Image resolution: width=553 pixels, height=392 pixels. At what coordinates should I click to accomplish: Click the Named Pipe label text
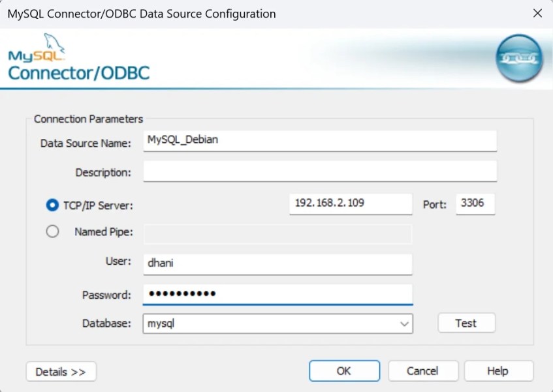point(104,232)
